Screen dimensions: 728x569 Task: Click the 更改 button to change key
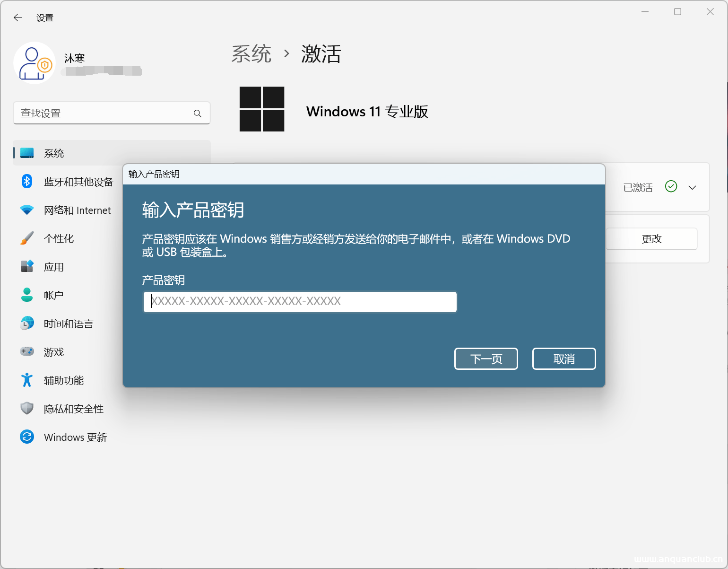652,239
